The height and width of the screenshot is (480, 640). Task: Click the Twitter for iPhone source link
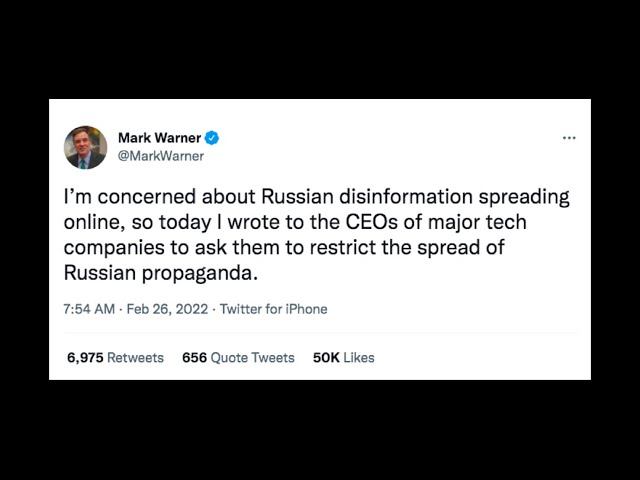(x=273, y=309)
